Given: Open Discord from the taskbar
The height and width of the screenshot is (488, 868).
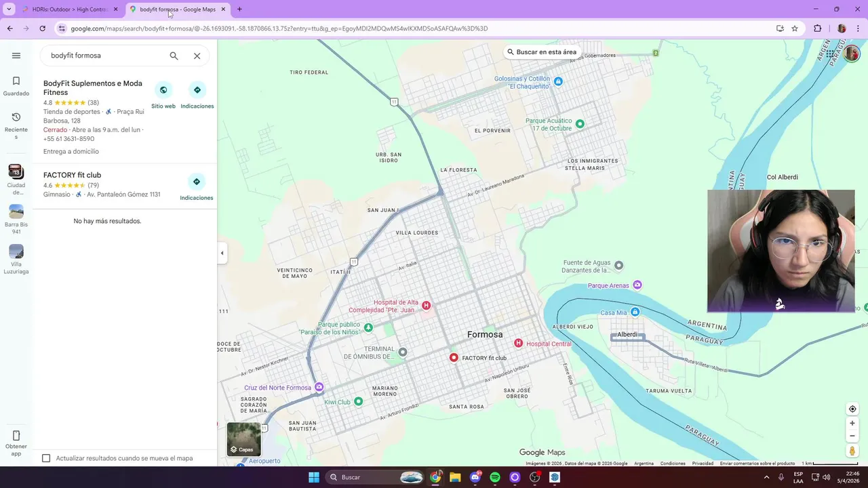Looking at the screenshot, I should pos(475,477).
